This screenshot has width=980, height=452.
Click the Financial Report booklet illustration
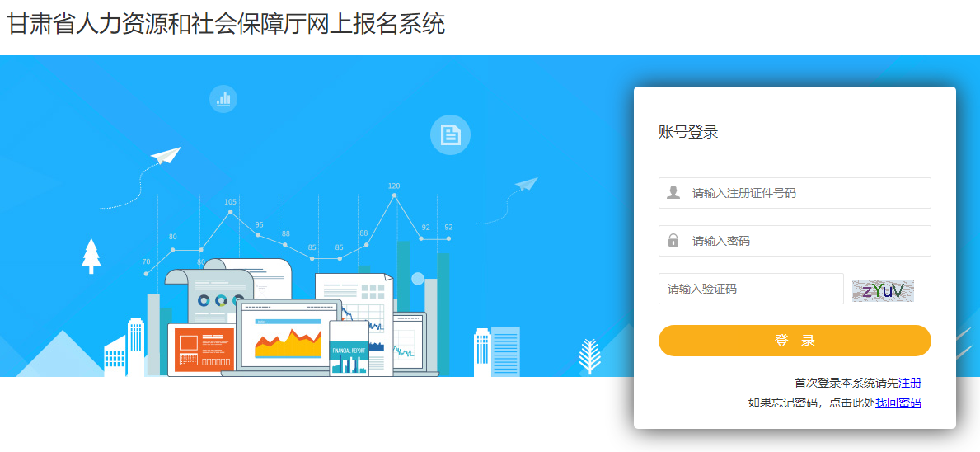coord(349,348)
